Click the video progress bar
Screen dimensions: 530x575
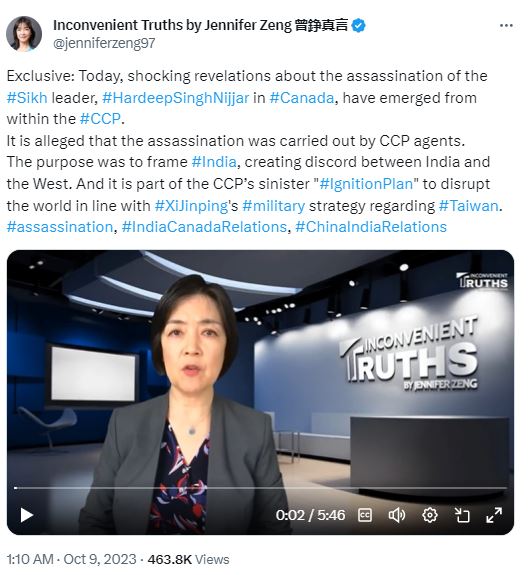(x=260, y=488)
